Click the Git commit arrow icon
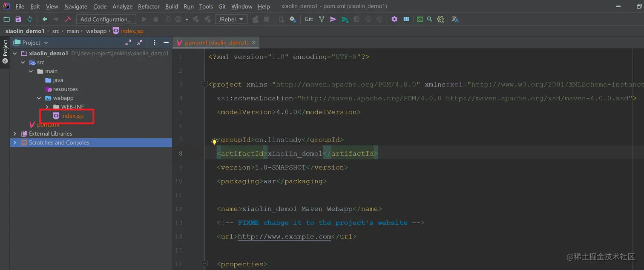This screenshot has width=644, height=270. (333, 19)
